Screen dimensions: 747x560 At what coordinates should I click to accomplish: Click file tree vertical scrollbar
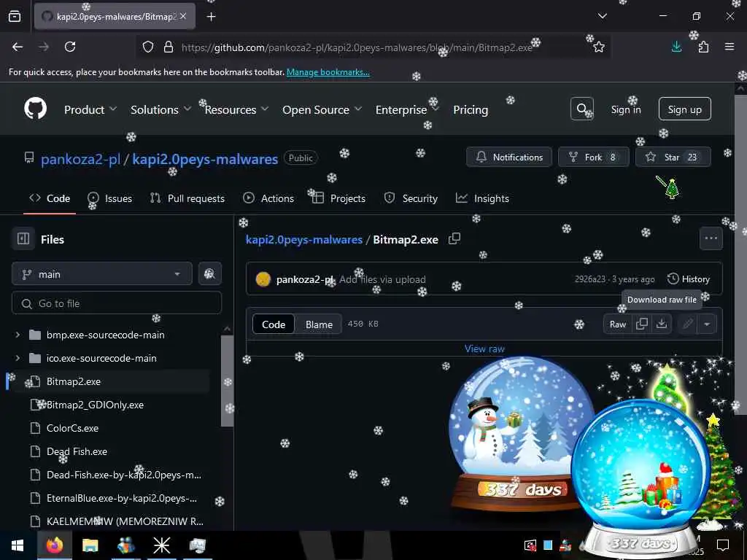point(228,379)
